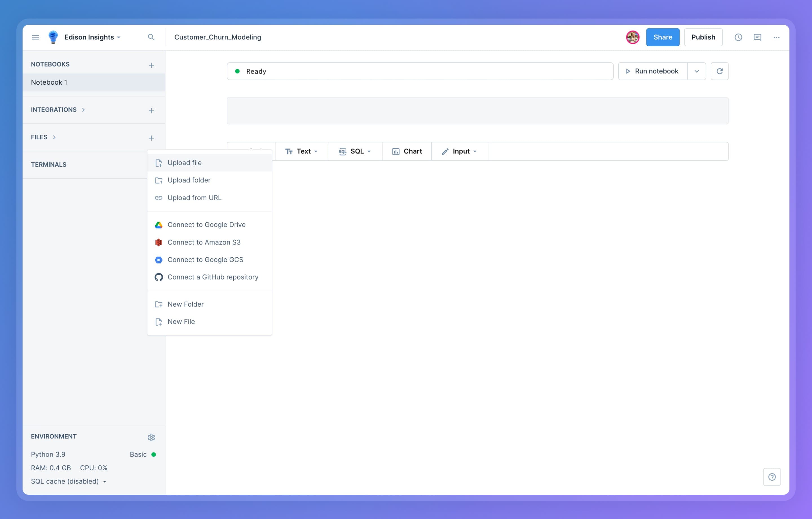Choose Connect to Google Drive
812x519 pixels.
(206, 225)
